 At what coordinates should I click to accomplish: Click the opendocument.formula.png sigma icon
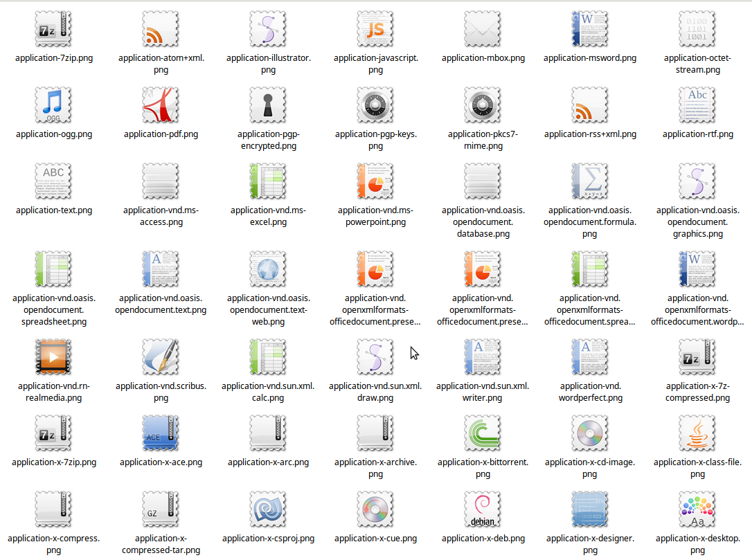tap(590, 181)
